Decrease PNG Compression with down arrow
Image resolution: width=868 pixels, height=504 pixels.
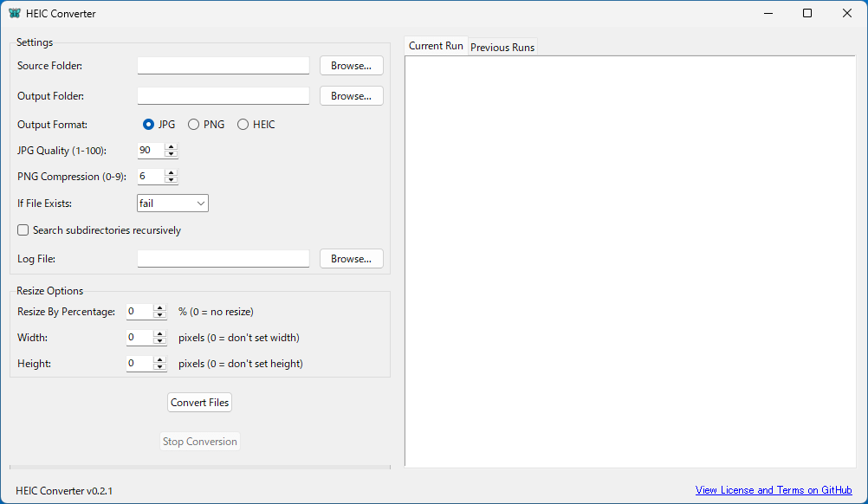tap(171, 180)
